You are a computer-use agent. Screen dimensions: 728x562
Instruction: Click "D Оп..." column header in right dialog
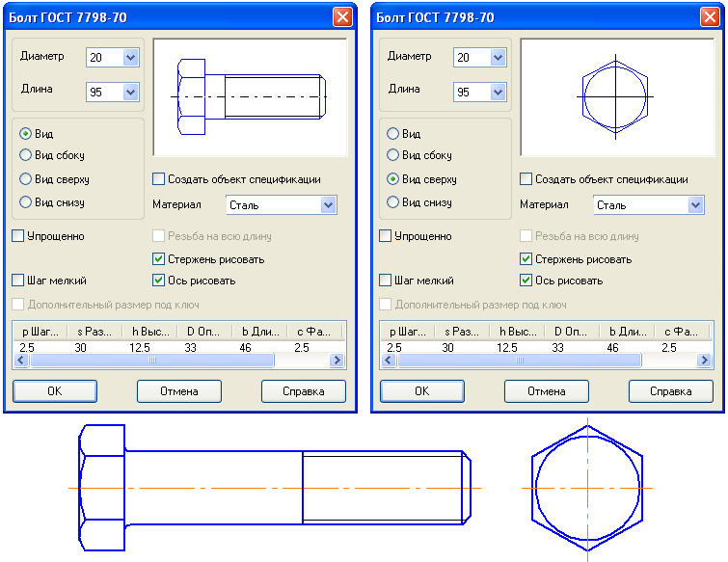click(x=572, y=332)
